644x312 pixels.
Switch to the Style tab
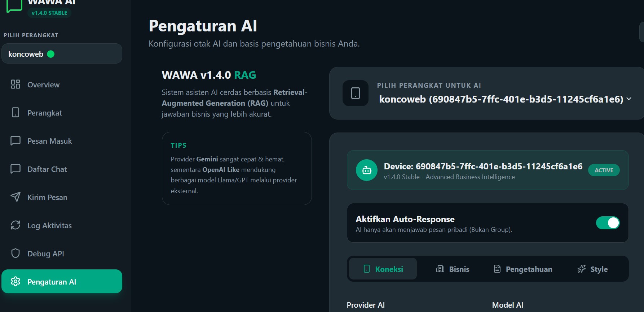592,269
